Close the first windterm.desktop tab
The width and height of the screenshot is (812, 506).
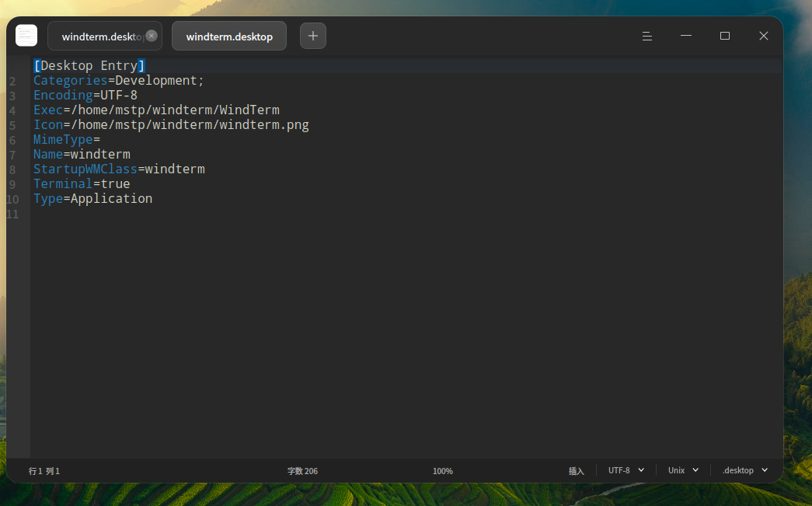pyautogui.click(x=152, y=36)
